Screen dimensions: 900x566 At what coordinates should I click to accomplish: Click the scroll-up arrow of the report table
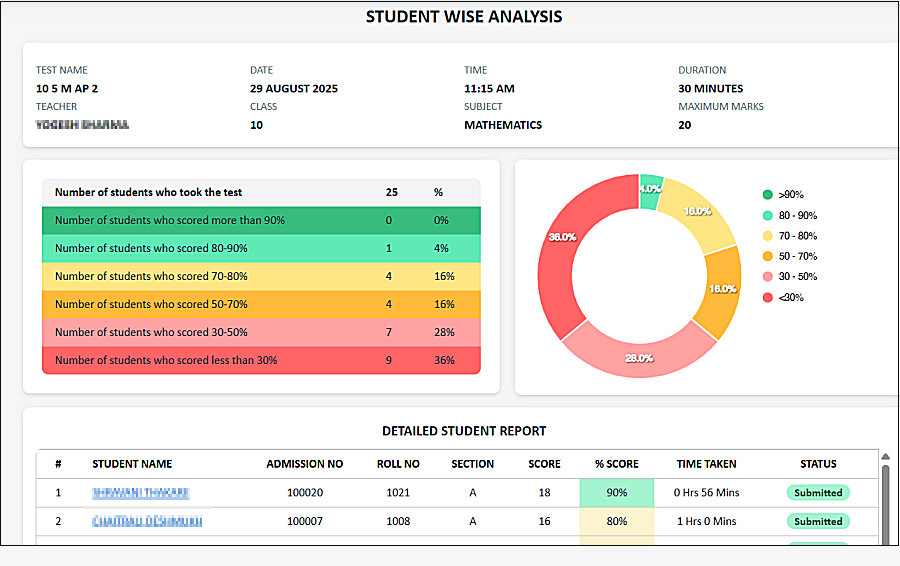pyautogui.click(x=885, y=457)
